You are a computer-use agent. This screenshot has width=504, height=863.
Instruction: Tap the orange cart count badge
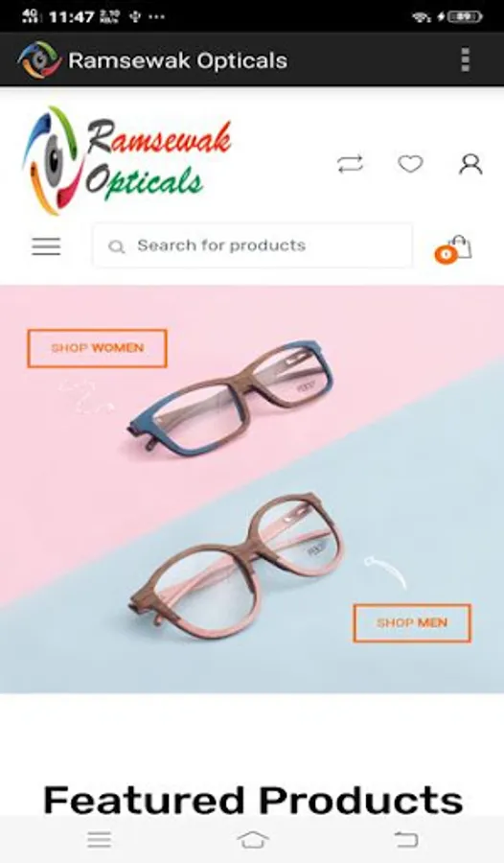coord(446,254)
